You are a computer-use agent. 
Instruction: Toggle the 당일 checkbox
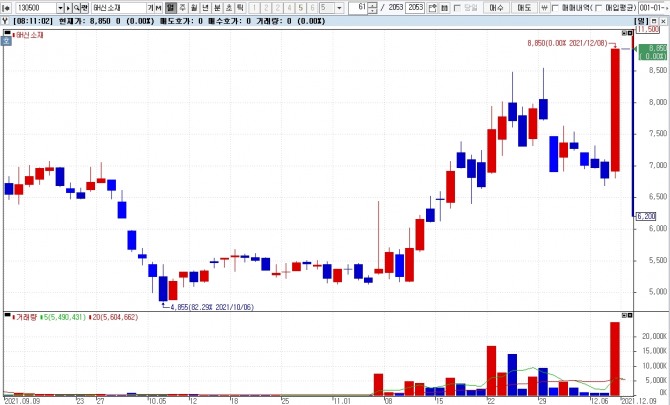458,7
